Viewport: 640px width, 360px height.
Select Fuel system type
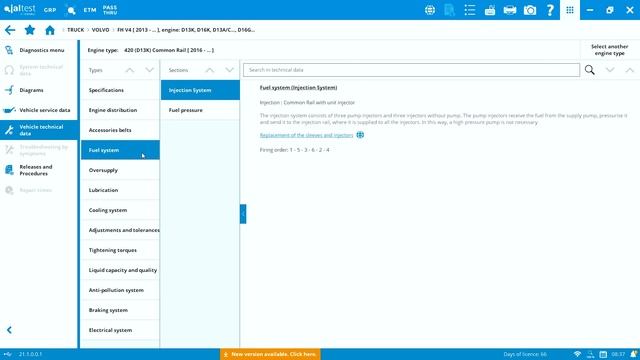pyautogui.click(x=120, y=150)
